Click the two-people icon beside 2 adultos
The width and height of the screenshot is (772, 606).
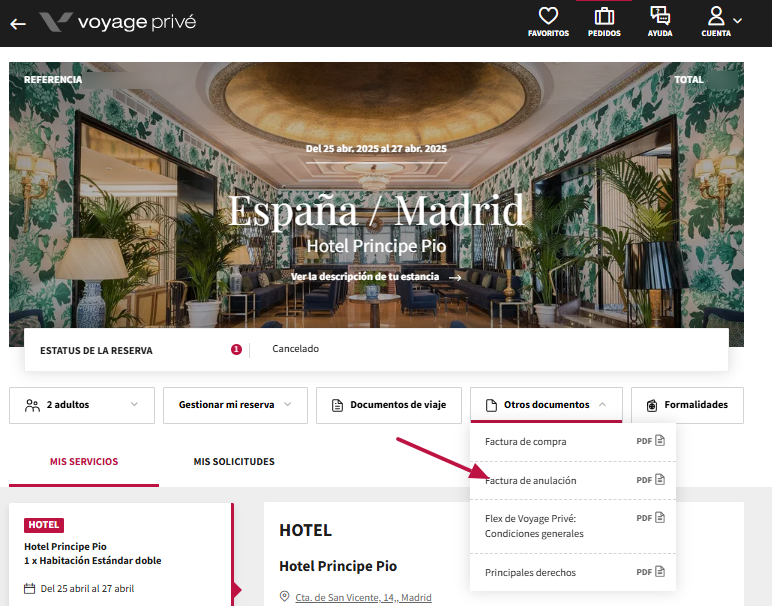(32, 405)
